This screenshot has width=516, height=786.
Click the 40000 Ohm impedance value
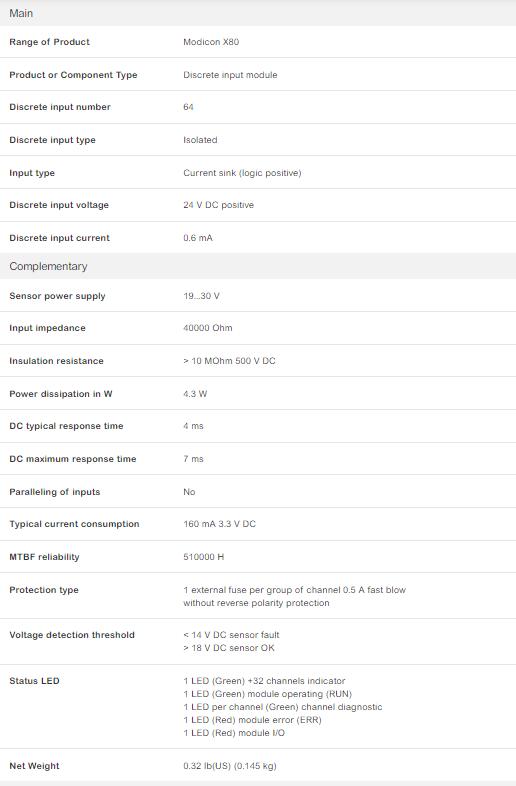[x=208, y=328]
